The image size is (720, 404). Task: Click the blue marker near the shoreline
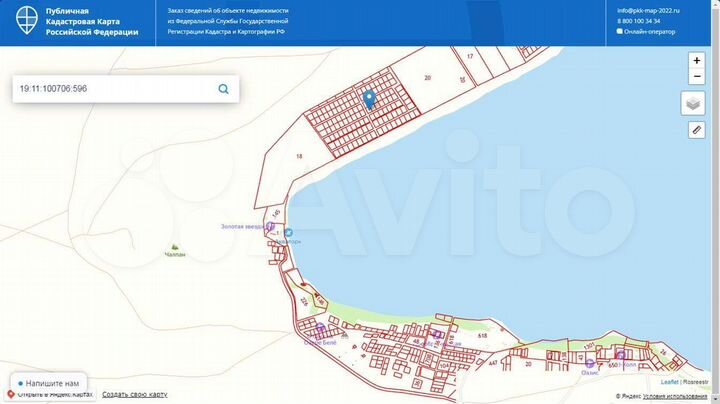point(288,233)
